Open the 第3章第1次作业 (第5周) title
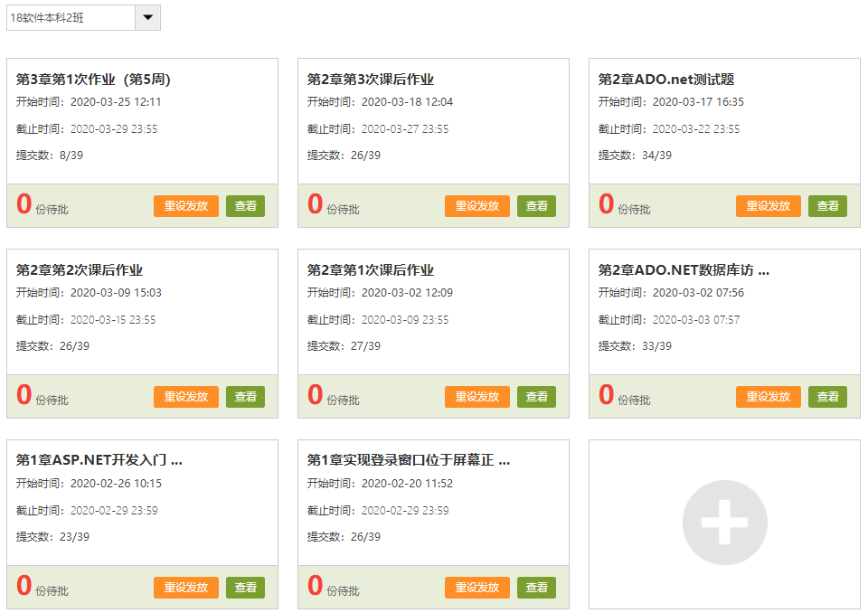This screenshot has width=868, height=613. tap(93, 80)
